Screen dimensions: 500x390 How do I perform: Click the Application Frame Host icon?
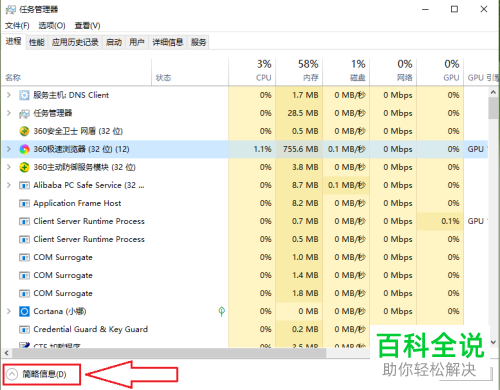(24, 203)
